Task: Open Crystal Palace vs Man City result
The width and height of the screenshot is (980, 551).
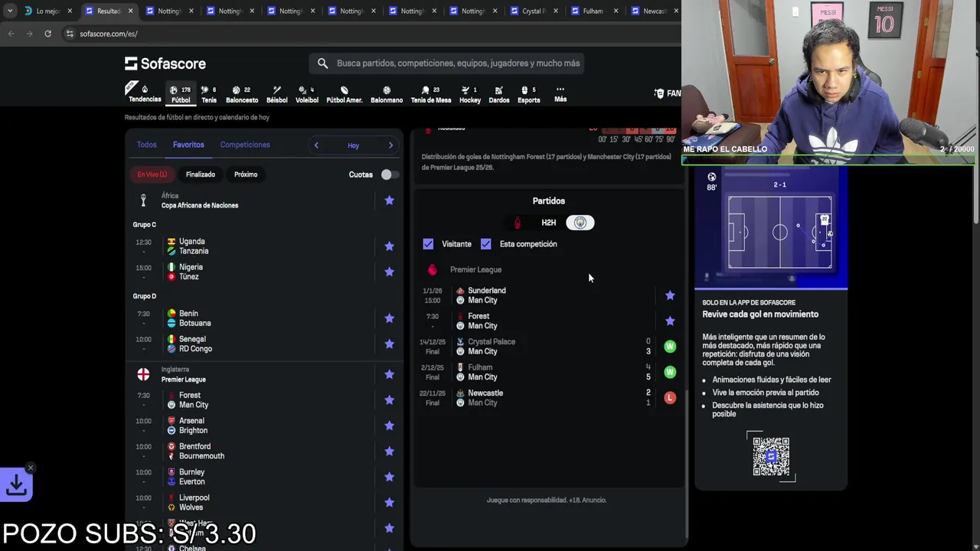Action: click(x=548, y=347)
